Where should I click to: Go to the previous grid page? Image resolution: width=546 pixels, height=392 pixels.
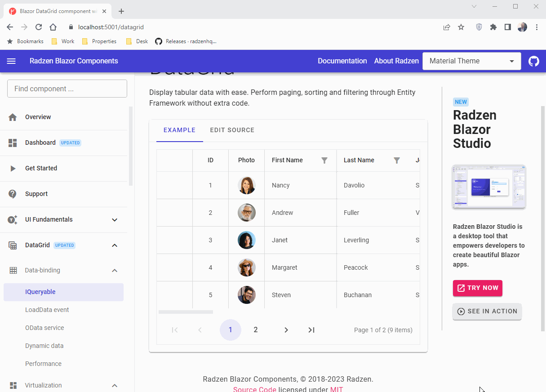point(200,330)
